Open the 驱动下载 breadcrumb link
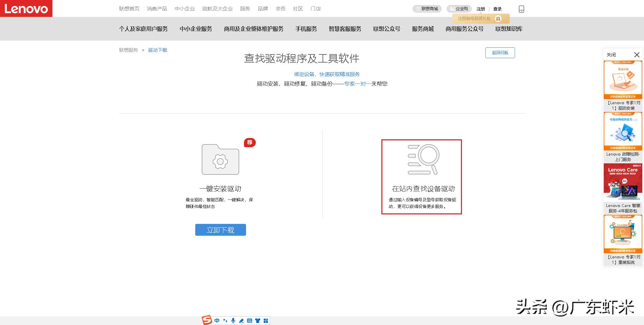The image size is (644, 325). tap(157, 50)
